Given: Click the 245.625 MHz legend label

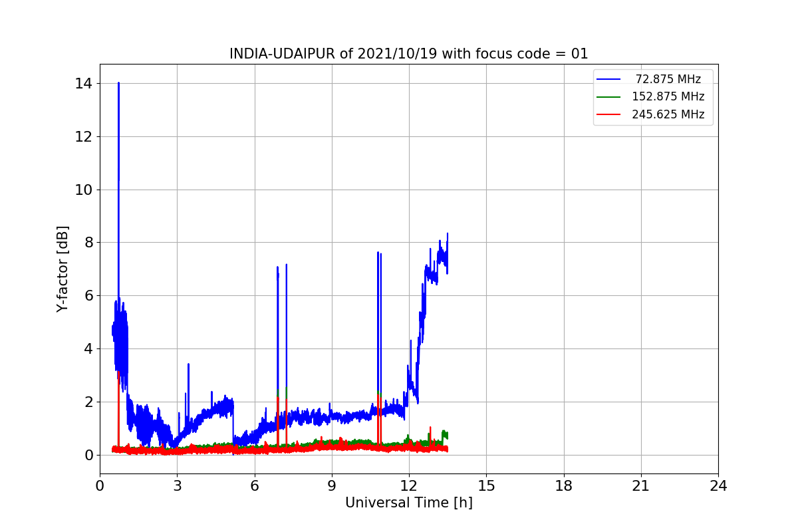Looking at the screenshot, I should click(668, 114).
